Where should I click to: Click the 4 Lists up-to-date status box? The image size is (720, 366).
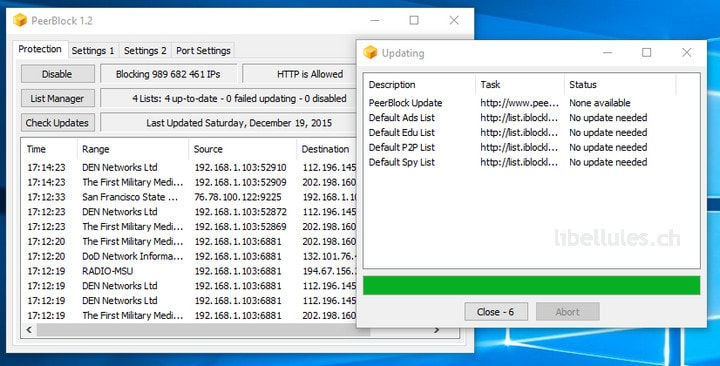[229, 98]
